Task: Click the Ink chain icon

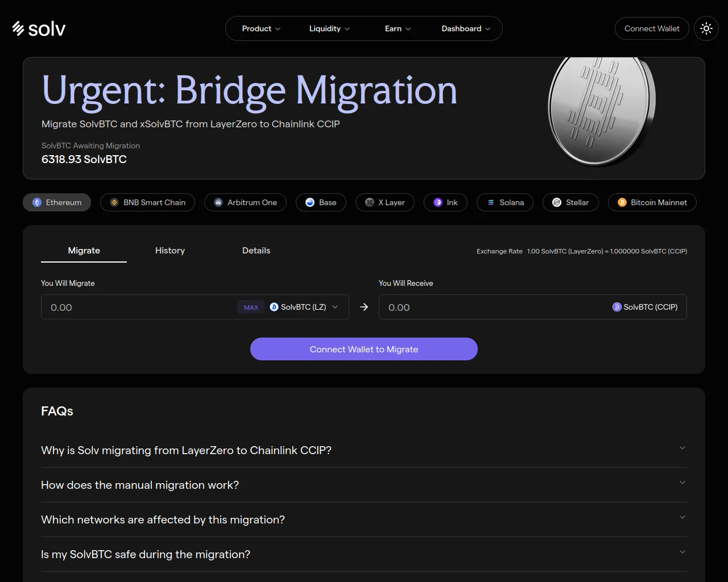Action: click(x=438, y=202)
